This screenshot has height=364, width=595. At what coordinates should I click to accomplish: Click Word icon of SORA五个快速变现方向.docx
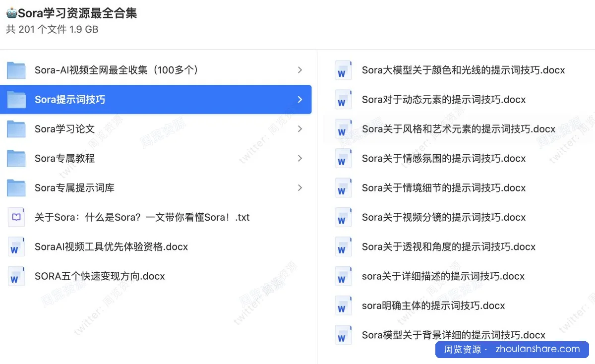(16, 276)
